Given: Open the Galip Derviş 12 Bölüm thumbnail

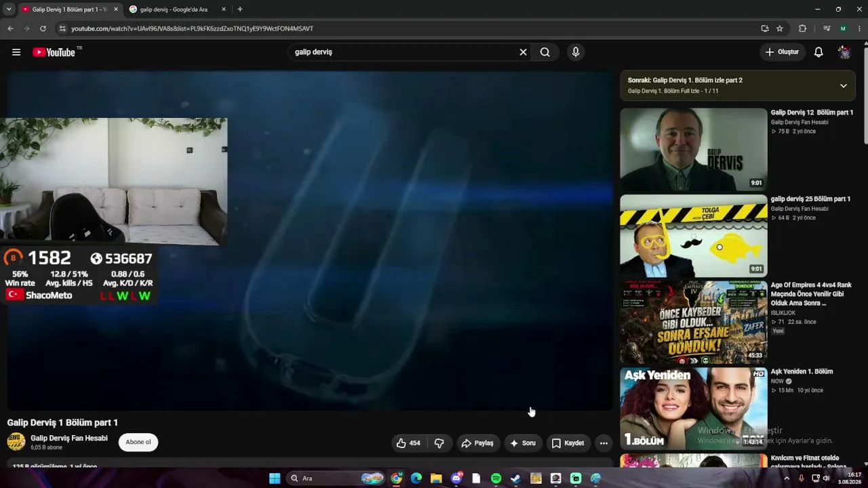Looking at the screenshot, I should click(694, 150).
